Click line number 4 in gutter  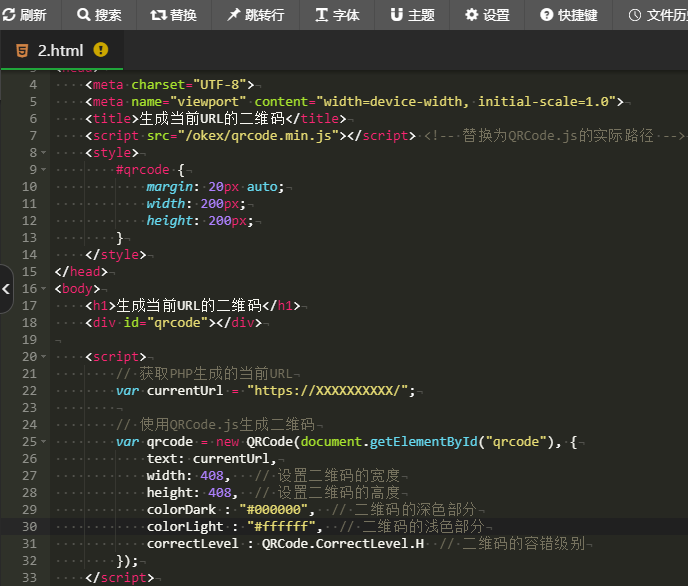pyautogui.click(x=33, y=85)
